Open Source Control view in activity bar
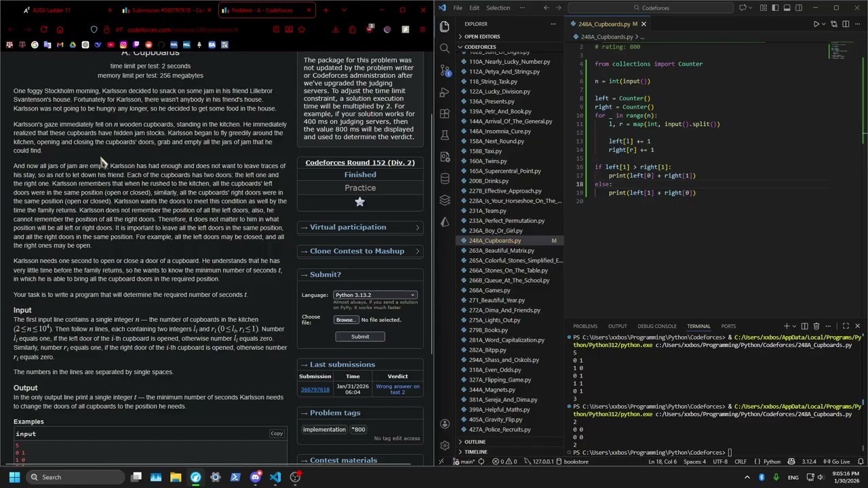Image resolution: width=868 pixels, height=488 pixels. click(x=445, y=70)
